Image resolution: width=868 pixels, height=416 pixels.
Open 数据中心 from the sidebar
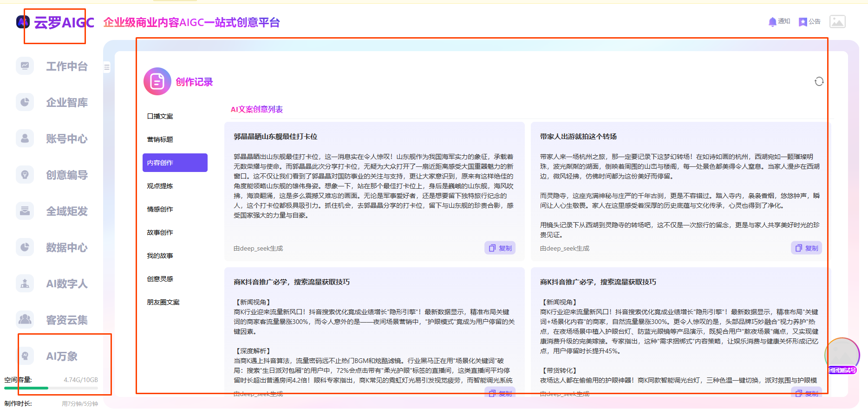(x=25, y=247)
